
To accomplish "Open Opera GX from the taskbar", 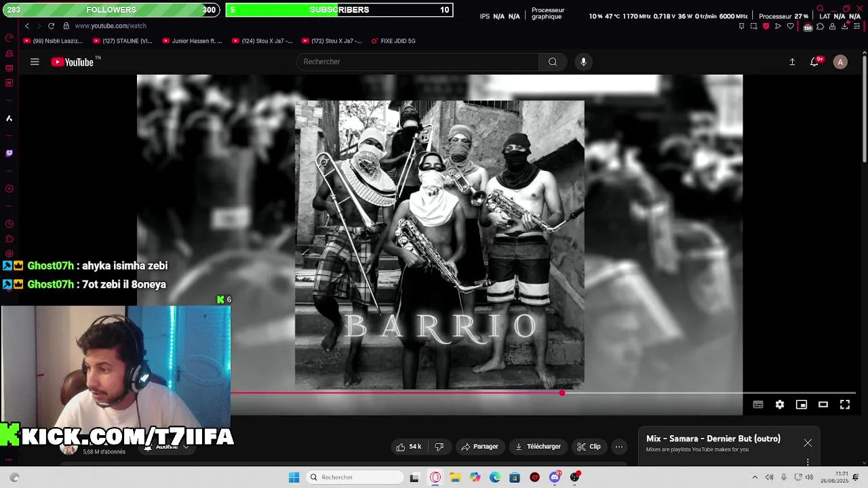I will [x=435, y=477].
